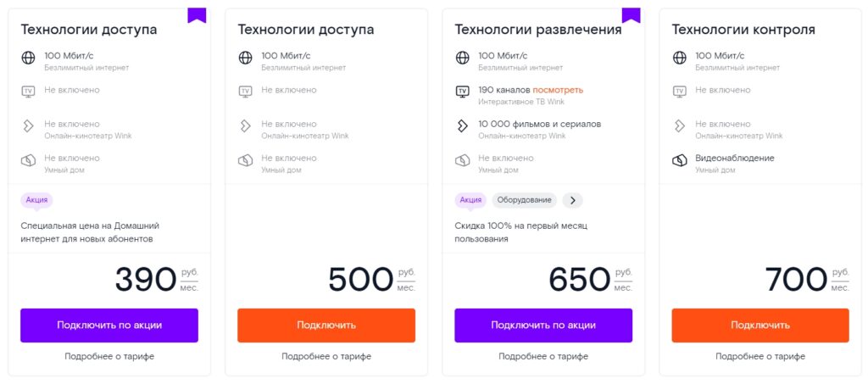The width and height of the screenshot is (868, 384).
Task: Select Акция tag in 390 rub card
Action: click(36, 200)
